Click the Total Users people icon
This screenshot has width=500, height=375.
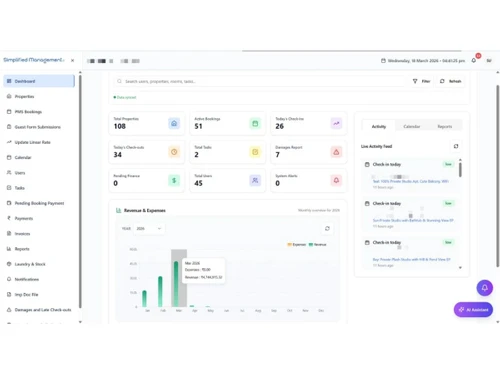click(x=255, y=181)
